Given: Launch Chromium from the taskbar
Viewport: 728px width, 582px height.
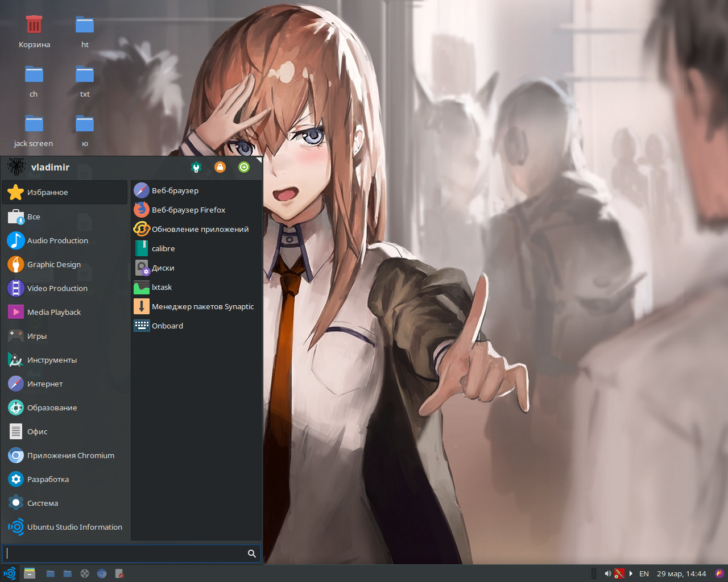Looking at the screenshot, I should [x=102, y=573].
